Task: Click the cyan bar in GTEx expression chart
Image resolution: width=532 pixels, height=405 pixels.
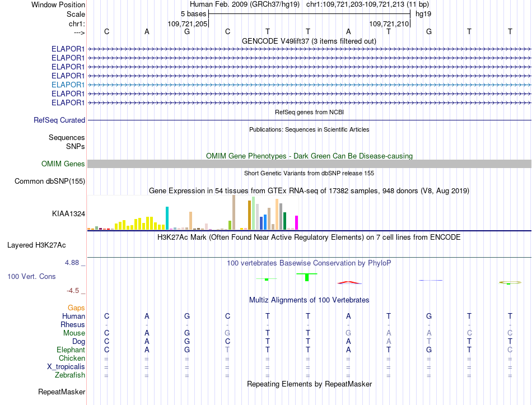Action: click(x=167, y=218)
